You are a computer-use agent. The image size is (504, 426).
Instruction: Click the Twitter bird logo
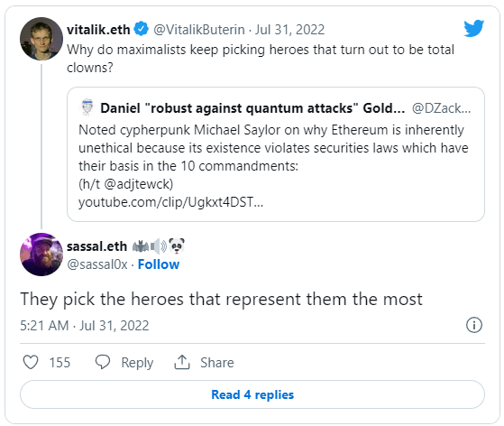(x=473, y=28)
